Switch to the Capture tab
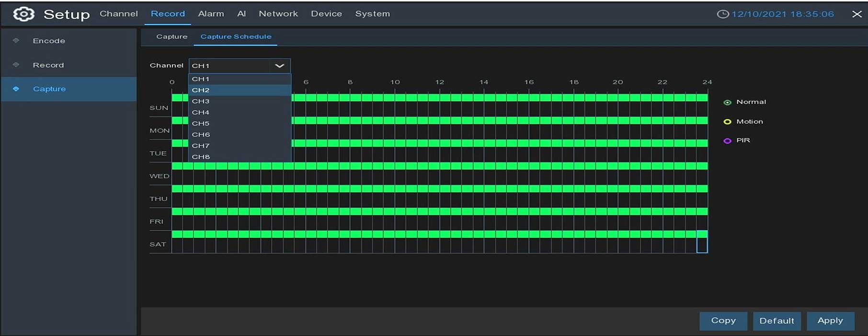Image resolution: width=868 pixels, height=336 pixels. point(171,36)
